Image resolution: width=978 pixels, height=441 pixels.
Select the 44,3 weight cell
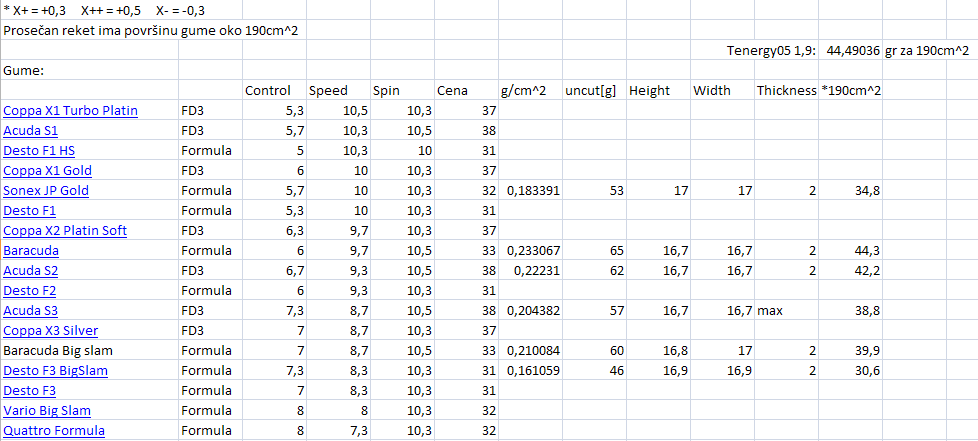click(x=850, y=251)
